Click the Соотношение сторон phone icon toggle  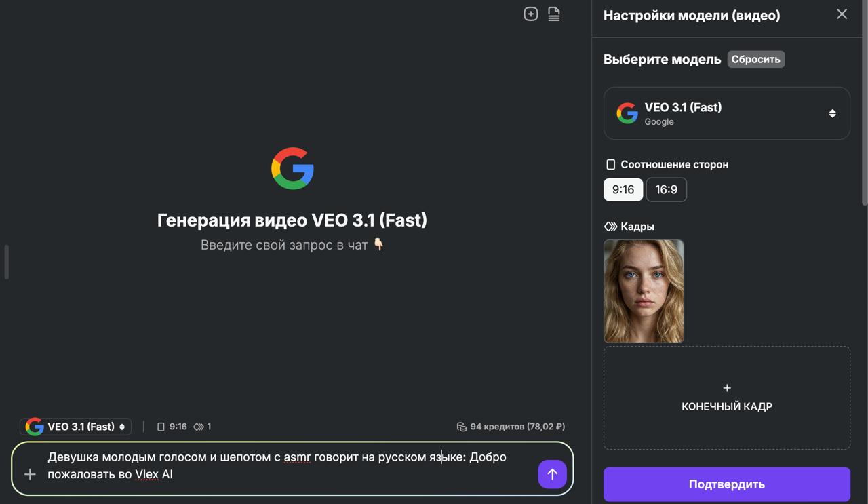click(610, 163)
